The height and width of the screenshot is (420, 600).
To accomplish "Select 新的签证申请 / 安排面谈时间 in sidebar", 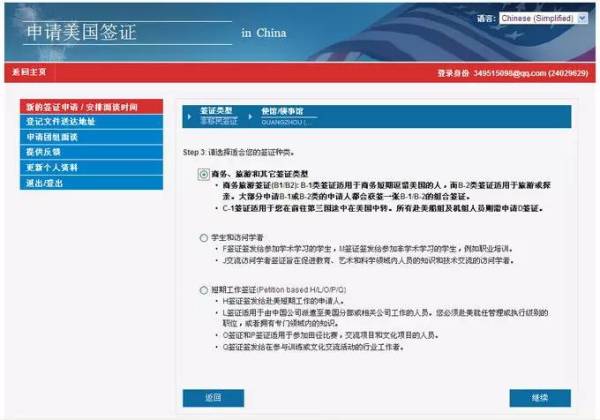I will click(78, 107).
